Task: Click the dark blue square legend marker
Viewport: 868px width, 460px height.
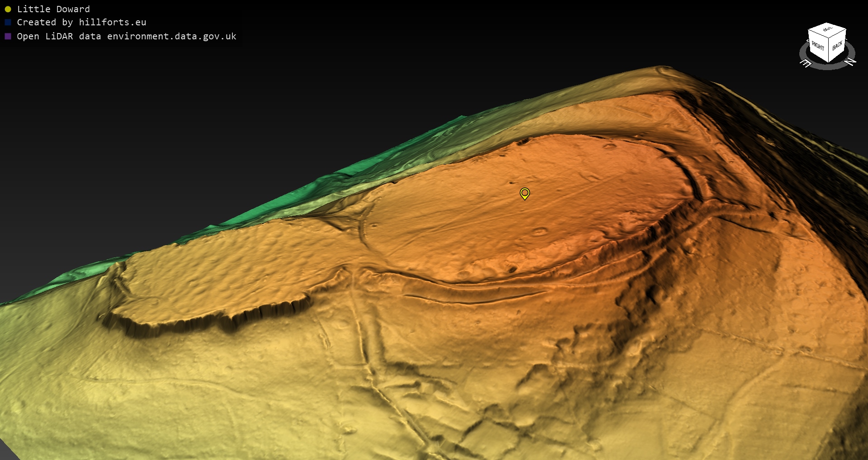Action: pyautogui.click(x=8, y=22)
